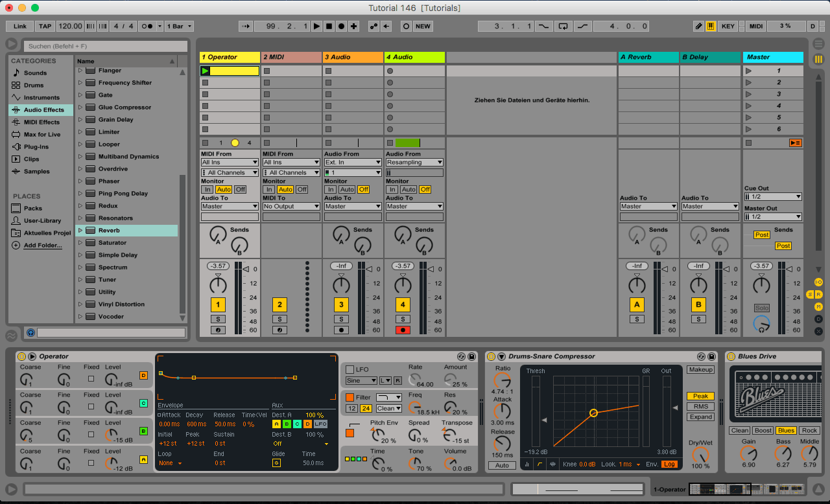Click the Stop button in transport
Screen dimensions: 830x504
329,27
